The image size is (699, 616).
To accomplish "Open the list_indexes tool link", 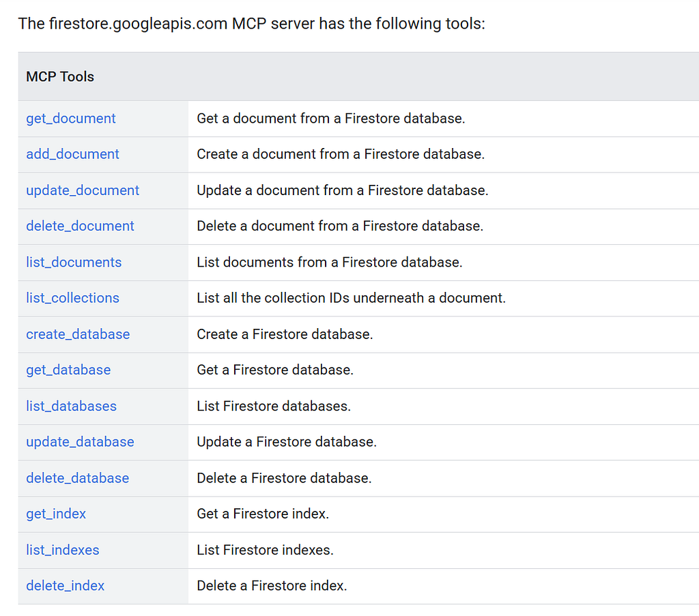I will pyautogui.click(x=62, y=550).
